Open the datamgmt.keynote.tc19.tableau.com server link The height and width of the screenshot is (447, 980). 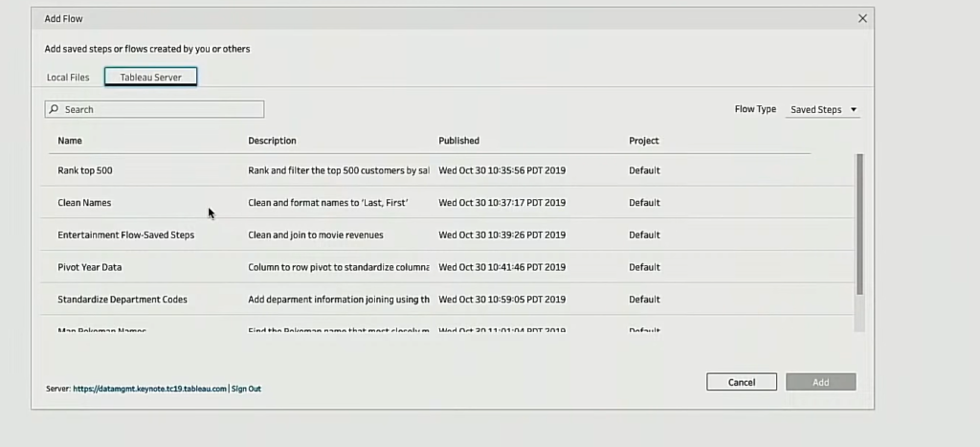pyautogui.click(x=149, y=389)
